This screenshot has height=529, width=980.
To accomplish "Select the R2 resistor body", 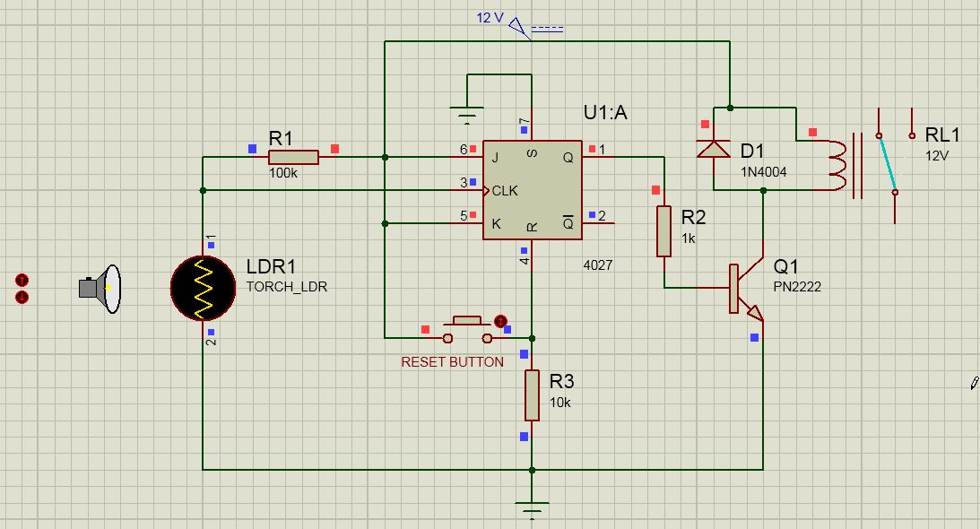I will coord(663,231).
